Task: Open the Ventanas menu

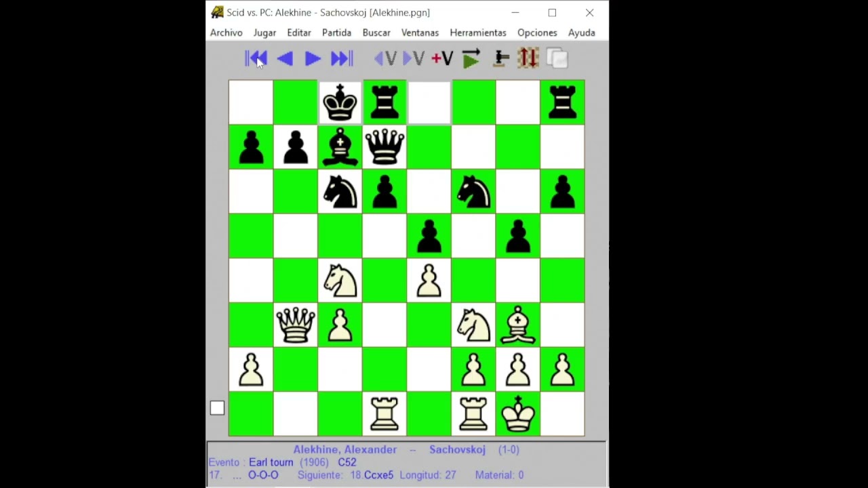Action: [x=420, y=33]
